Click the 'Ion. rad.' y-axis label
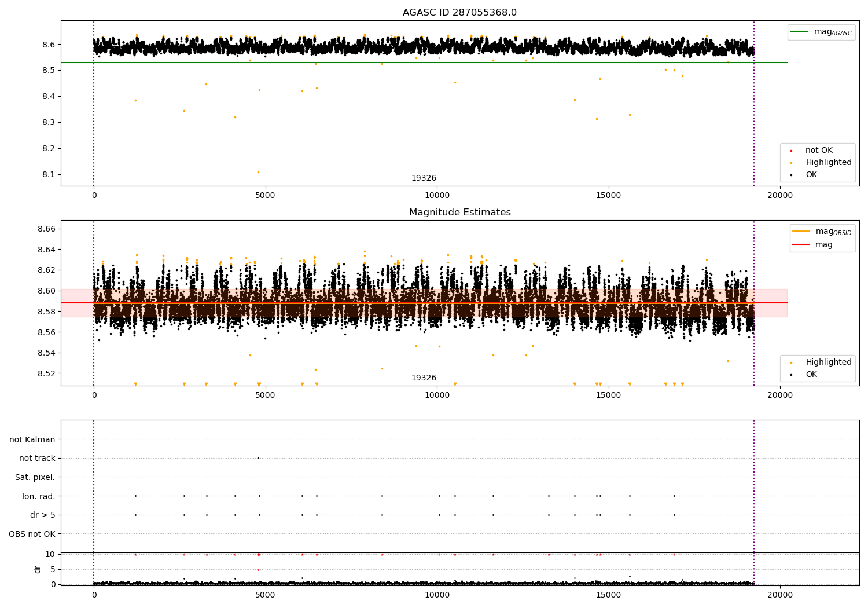 tap(39, 496)
